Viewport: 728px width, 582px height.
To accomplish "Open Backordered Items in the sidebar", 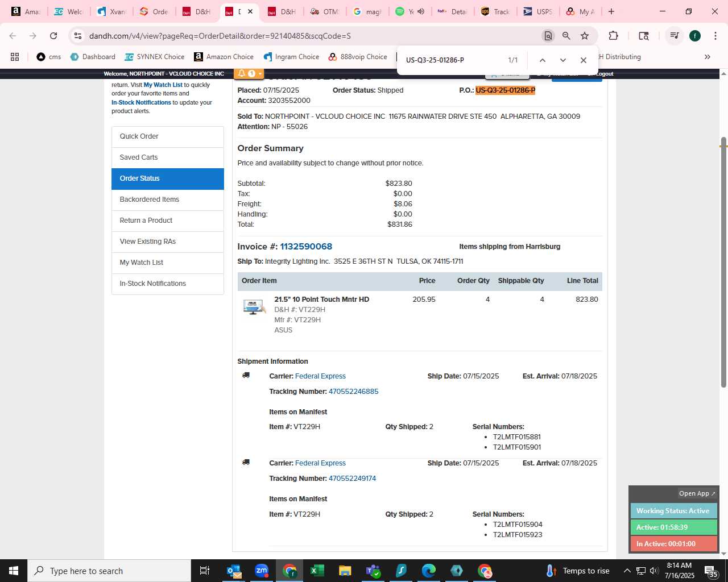I will tap(168, 199).
